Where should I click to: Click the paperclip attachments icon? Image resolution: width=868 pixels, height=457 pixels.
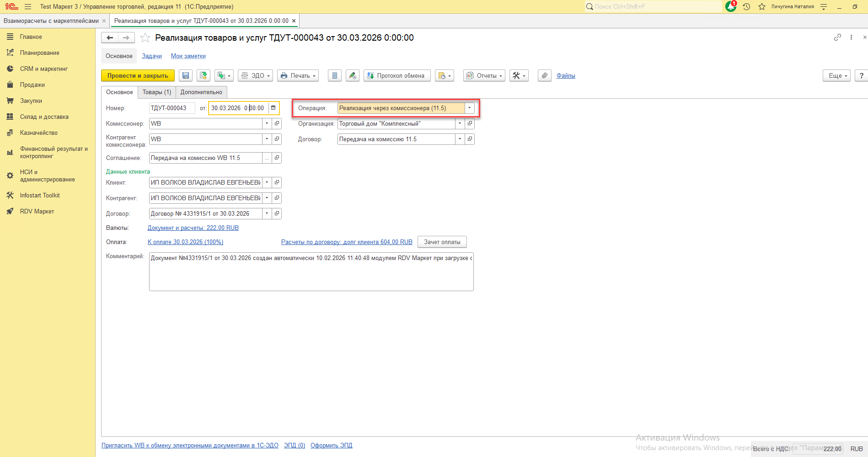point(544,76)
